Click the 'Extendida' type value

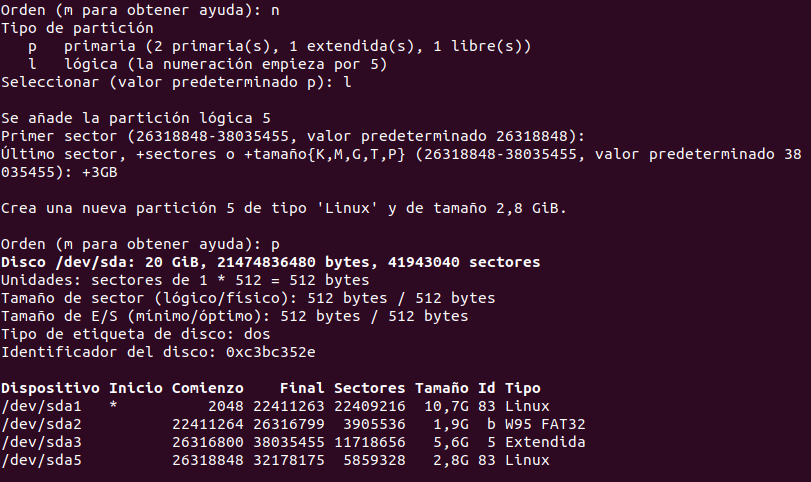click(545, 442)
